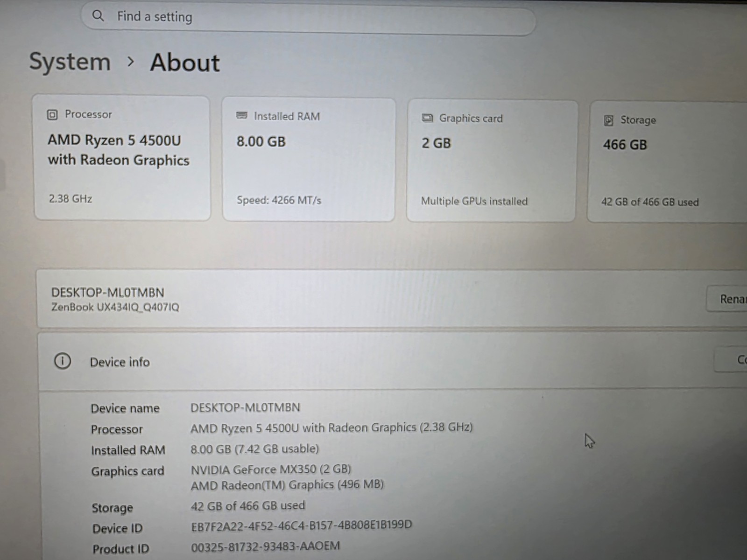Select "2 GB" value in Graphics card
This screenshot has height=560, width=747.
click(x=436, y=143)
